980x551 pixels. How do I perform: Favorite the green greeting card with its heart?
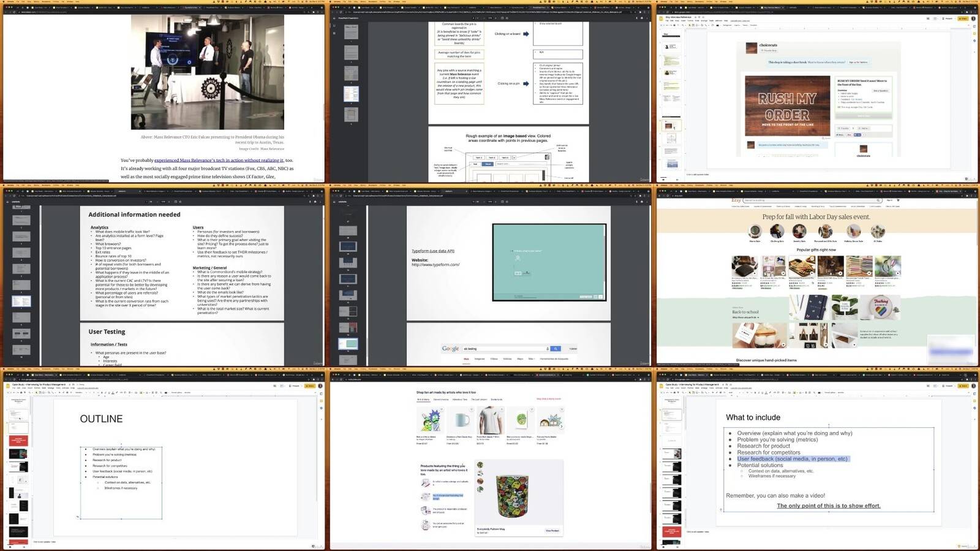click(x=532, y=409)
